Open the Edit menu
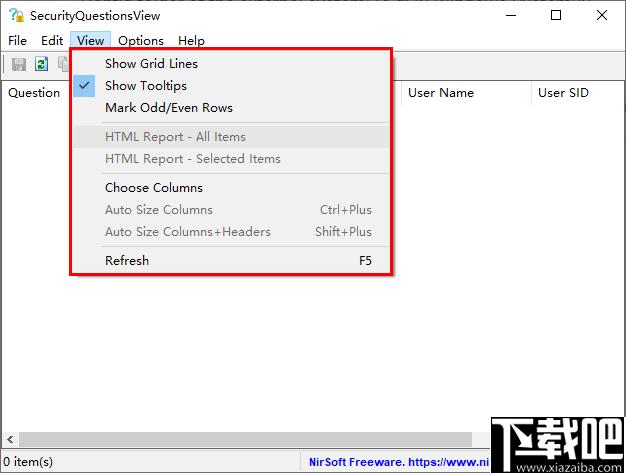Viewport: 626px width, 473px height. coord(52,41)
